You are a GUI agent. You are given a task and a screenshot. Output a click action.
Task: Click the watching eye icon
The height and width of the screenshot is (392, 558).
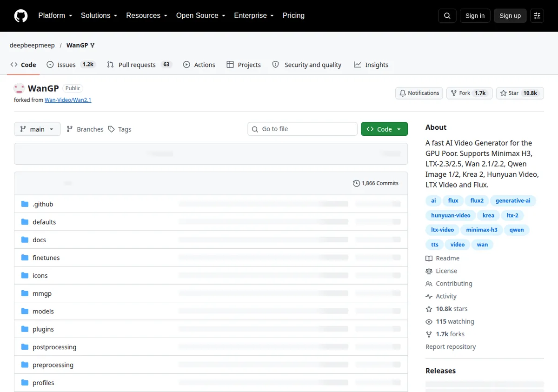(429, 322)
